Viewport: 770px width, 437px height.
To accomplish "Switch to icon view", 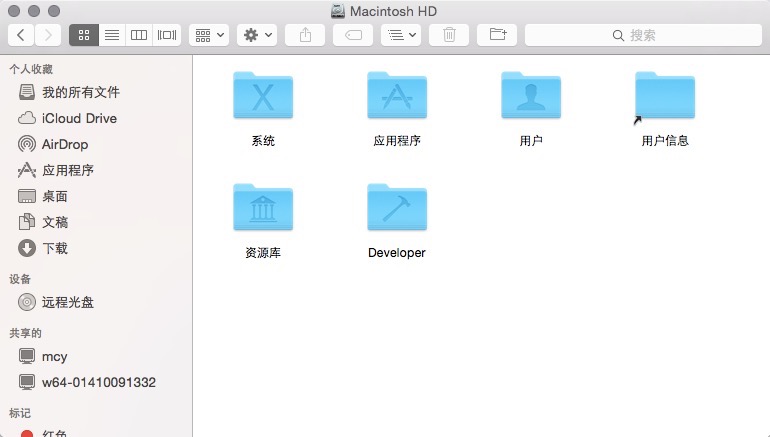I will pyautogui.click(x=84, y=35).
